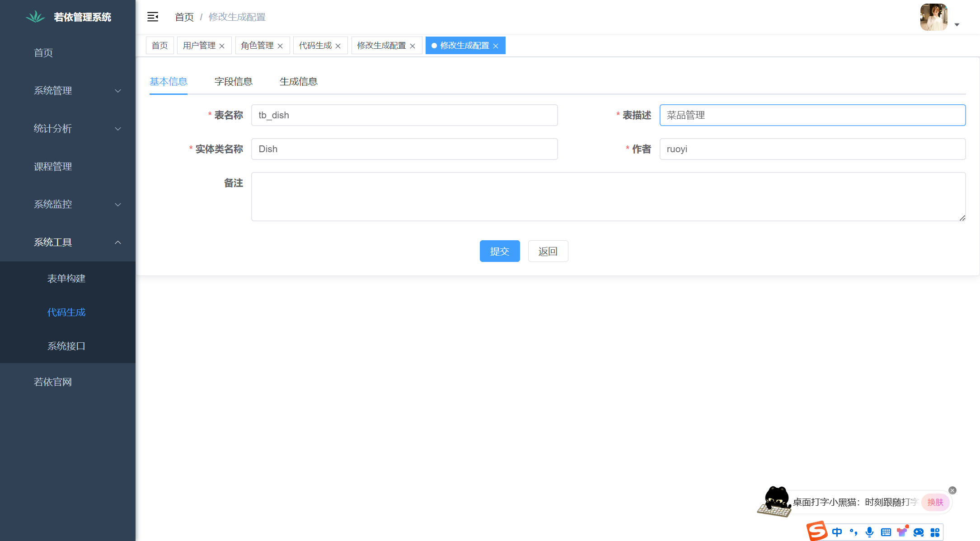Open the Sogou toolbox grid icon
980x541 pixels.
[x=935, y=532]
